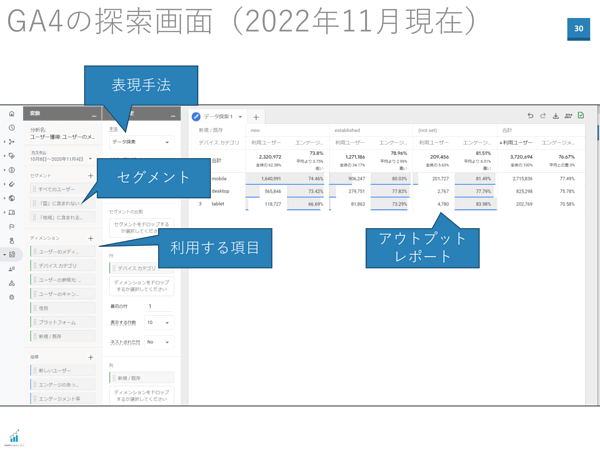Click the first row number input field

coord(159,306)
